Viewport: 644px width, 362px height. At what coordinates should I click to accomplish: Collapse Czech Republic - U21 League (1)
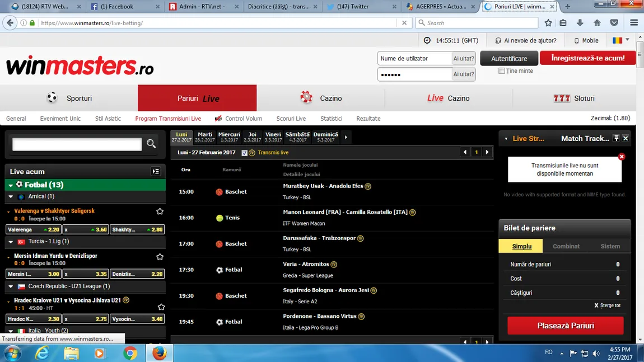coord(11,286)
